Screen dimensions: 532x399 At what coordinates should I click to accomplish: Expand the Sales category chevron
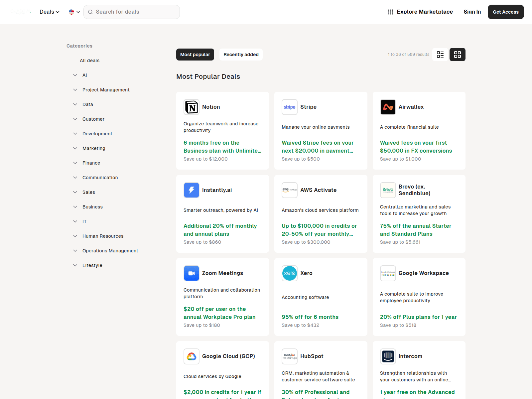(75, 192)
